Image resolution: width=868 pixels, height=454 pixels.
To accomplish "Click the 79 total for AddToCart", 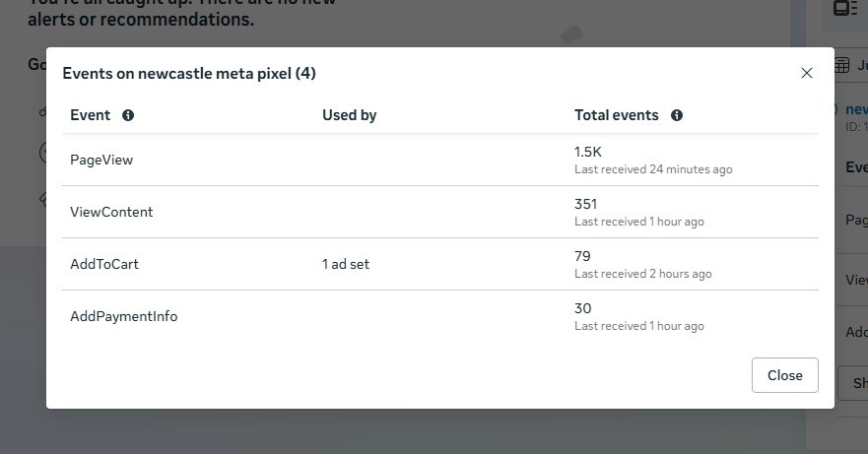I will [583, 256].
